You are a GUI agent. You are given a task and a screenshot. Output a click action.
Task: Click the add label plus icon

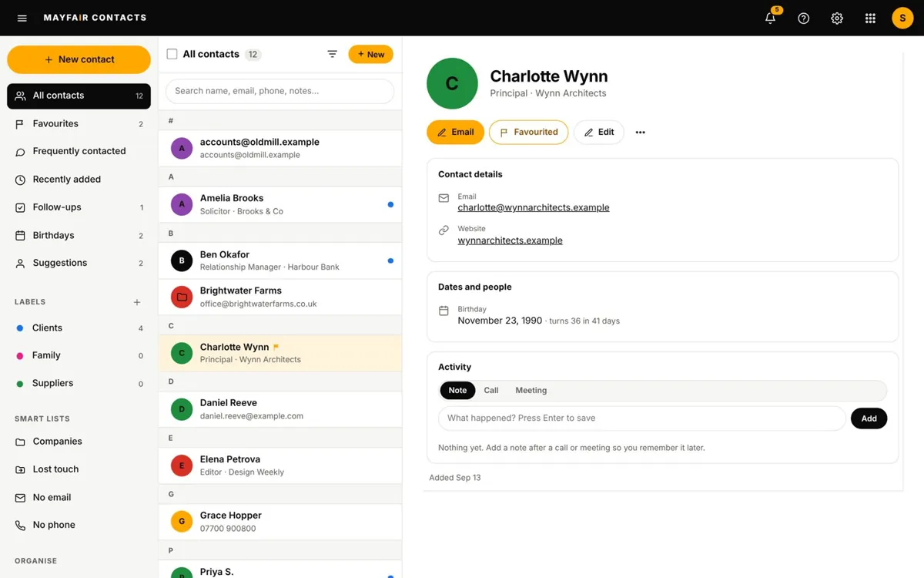(137, 302)
